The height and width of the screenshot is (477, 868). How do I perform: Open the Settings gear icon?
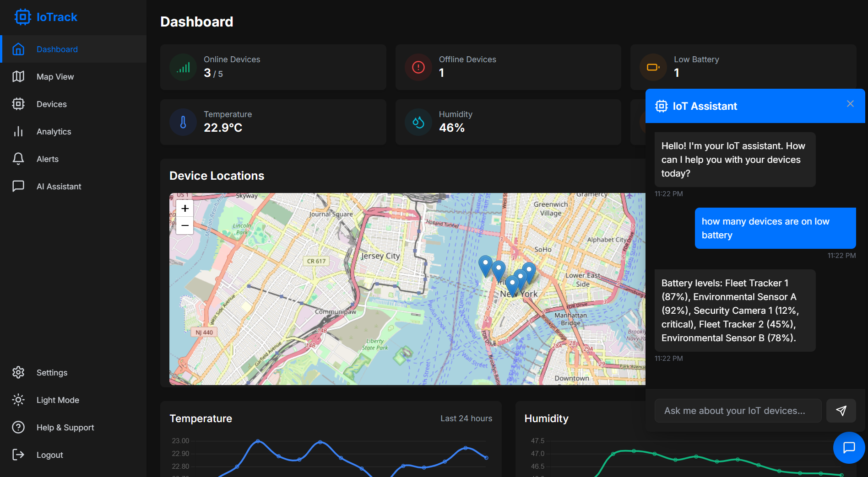pos(18,372)
